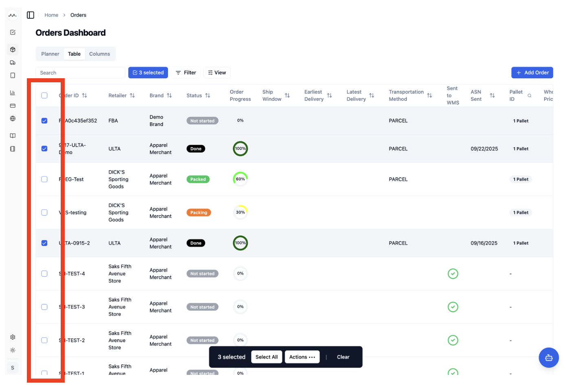Open the chatbot assistant floating button
The width and height of the screenshot is (576, 392).
tap(549, 357)
